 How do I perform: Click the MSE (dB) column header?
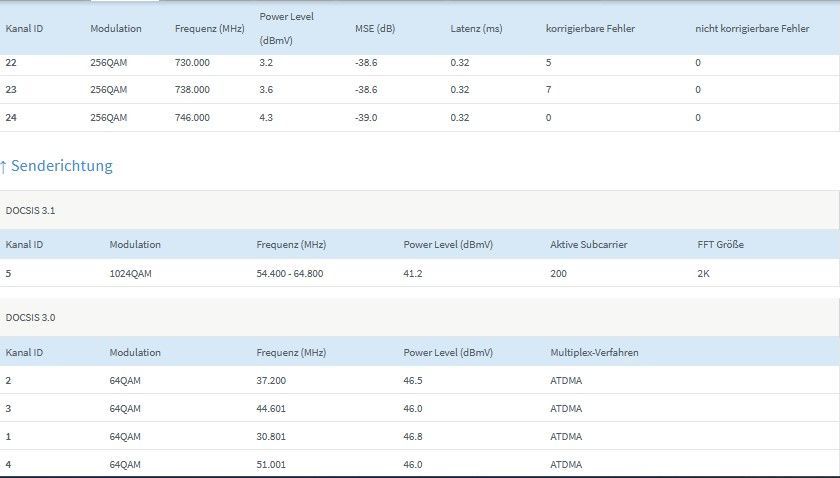pyautogui.click(x=376, y=29)
